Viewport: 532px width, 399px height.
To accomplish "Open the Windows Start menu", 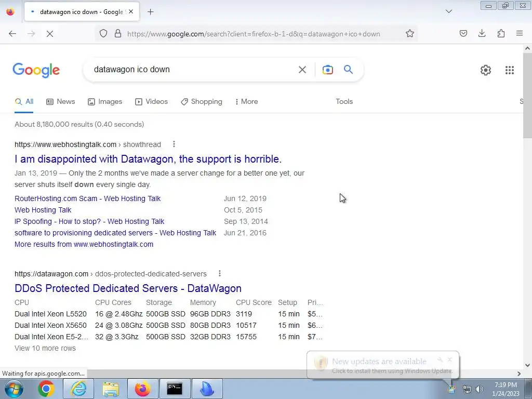I will pos(14,389).
